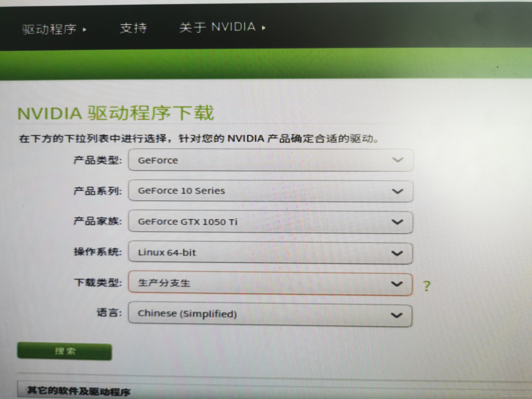Image resolution: width=532 pixels, height=399 pixels.
Task: Open the 关于 NVIDIA menu
Action: point(222,27)
